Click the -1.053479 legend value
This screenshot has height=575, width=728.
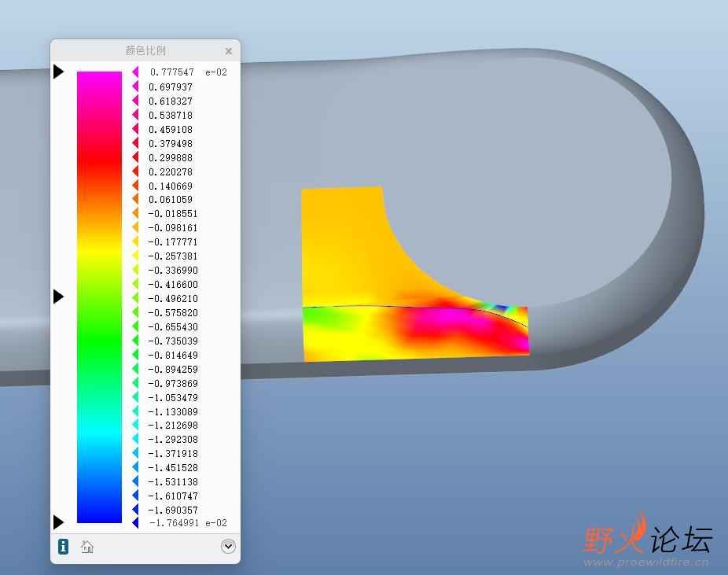(x=173, y=397)
